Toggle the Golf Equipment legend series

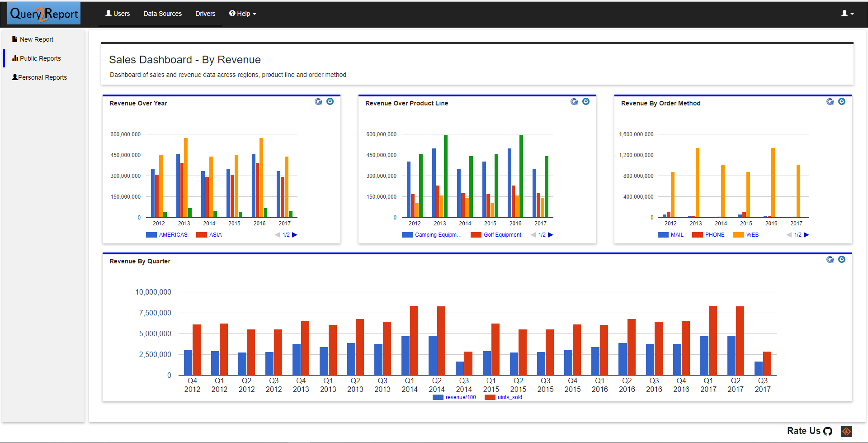point(502,235)
